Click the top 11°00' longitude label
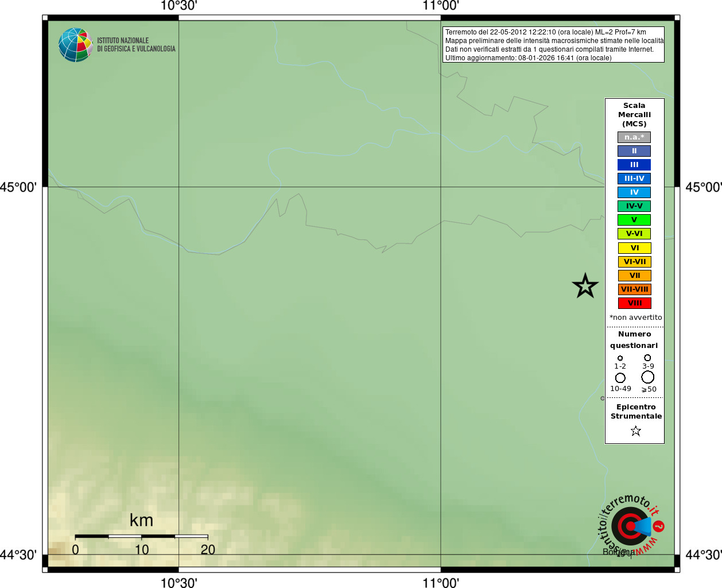Screen dimensions: 722x588 (x=441, y=6)
